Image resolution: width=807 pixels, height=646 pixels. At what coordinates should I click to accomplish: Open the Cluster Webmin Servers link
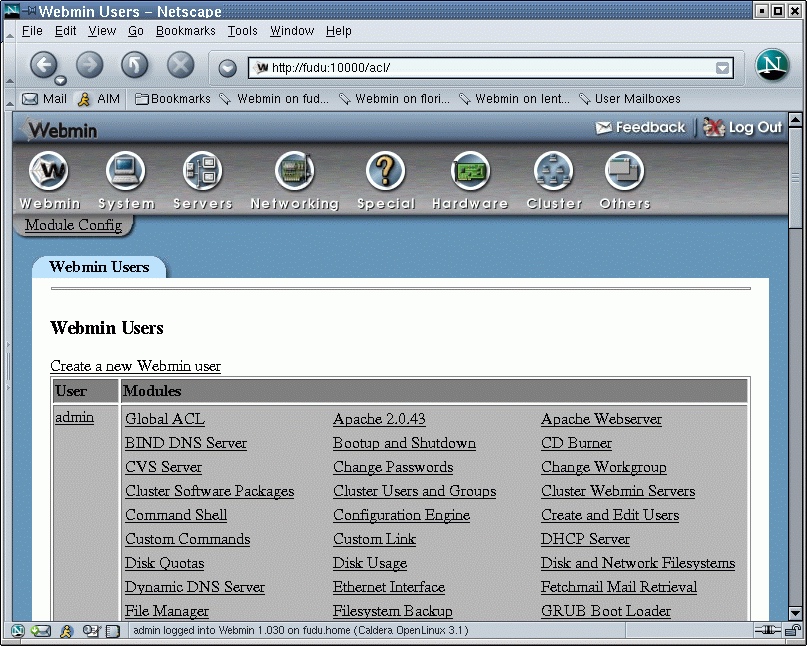pyautogui.click(x=618, y=491)
